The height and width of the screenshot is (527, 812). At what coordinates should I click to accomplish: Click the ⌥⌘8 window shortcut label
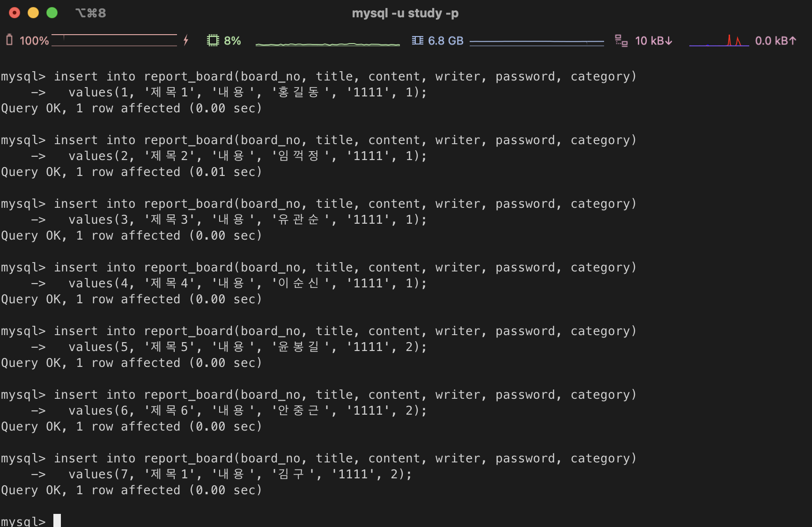pyautogui.click(x=91, y=13)
